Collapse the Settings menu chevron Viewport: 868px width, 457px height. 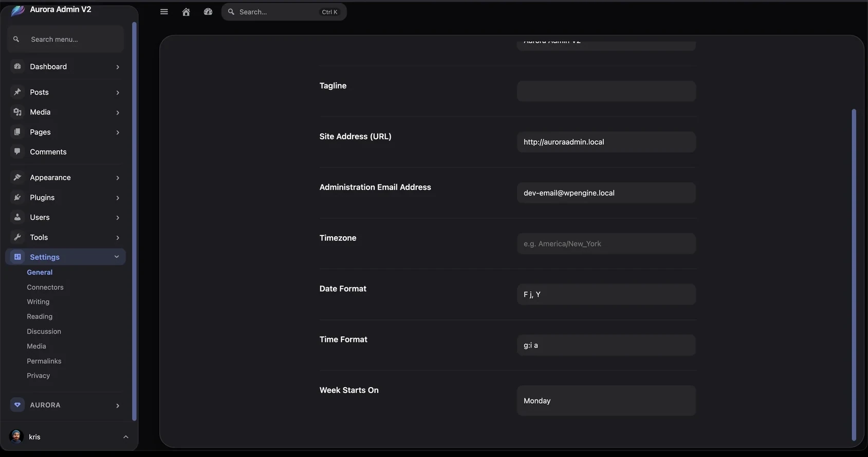117,257
